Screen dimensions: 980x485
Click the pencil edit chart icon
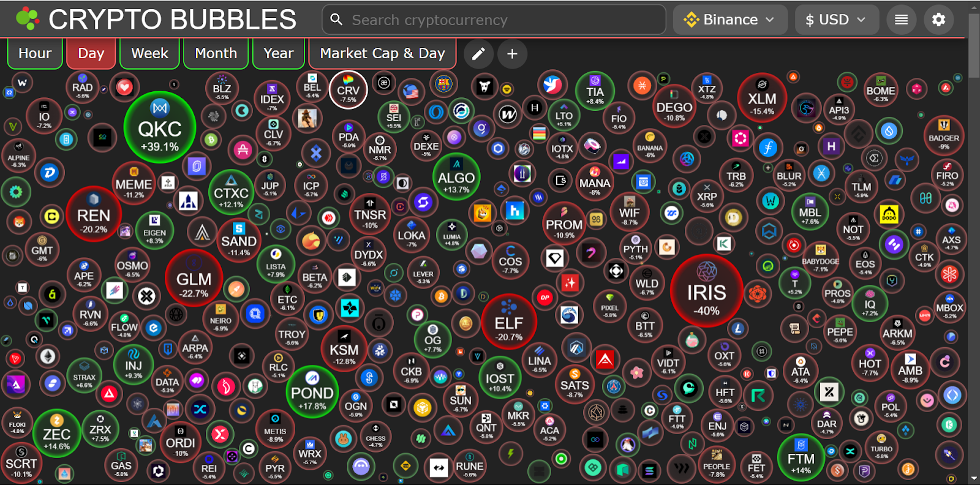pos(478,54)
